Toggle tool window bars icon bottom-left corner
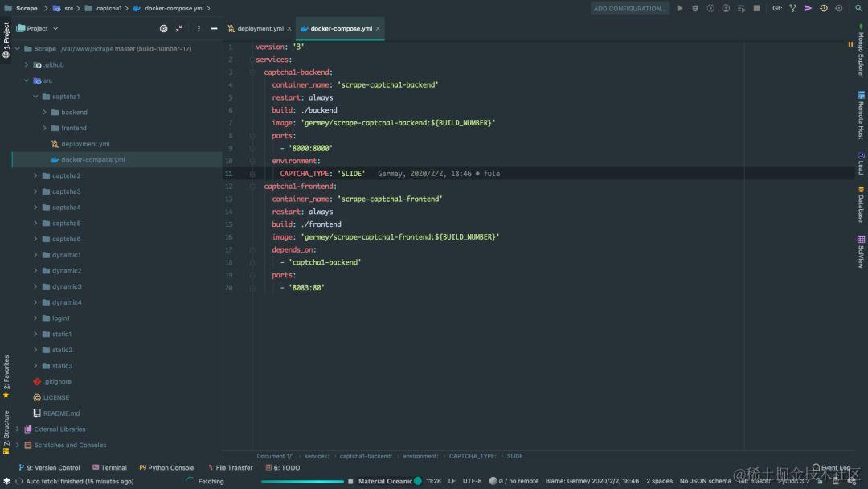This screenshot has width=868, height=489. 6,481
